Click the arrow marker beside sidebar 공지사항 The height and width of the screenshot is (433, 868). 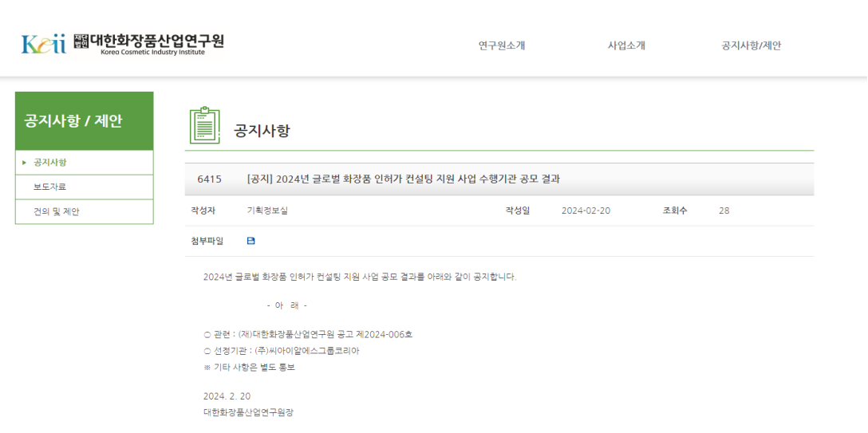[x=25, y=163]
